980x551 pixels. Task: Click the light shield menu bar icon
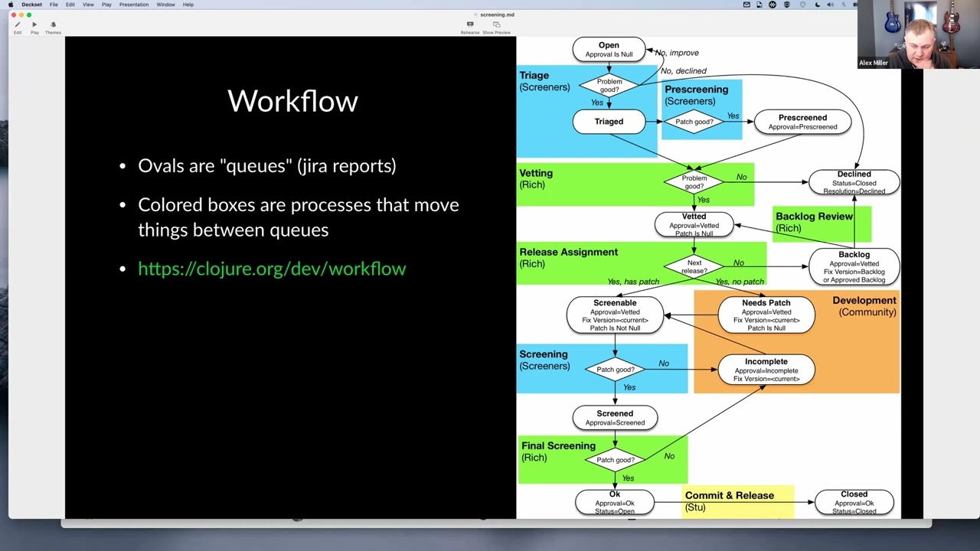click(x=802, y=5)
